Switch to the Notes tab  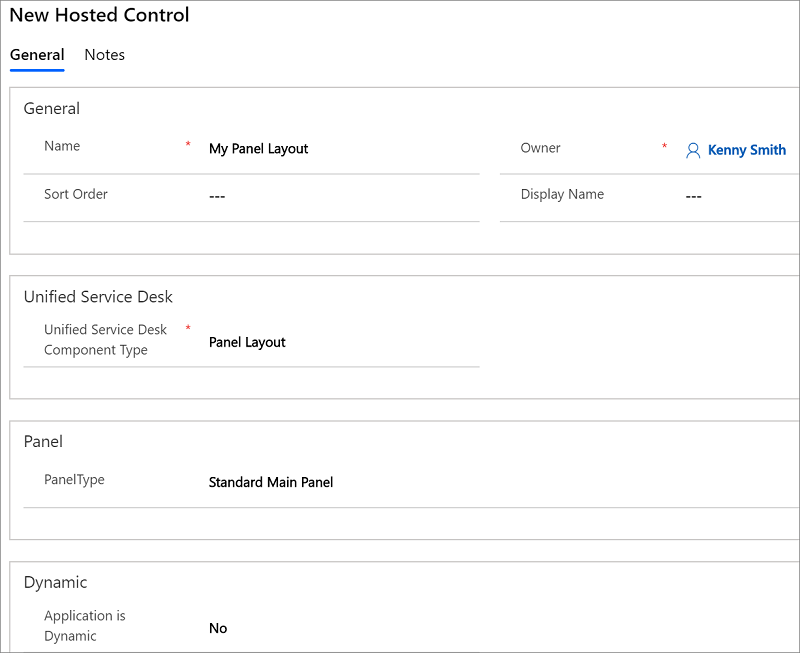(x=104, y=55)
